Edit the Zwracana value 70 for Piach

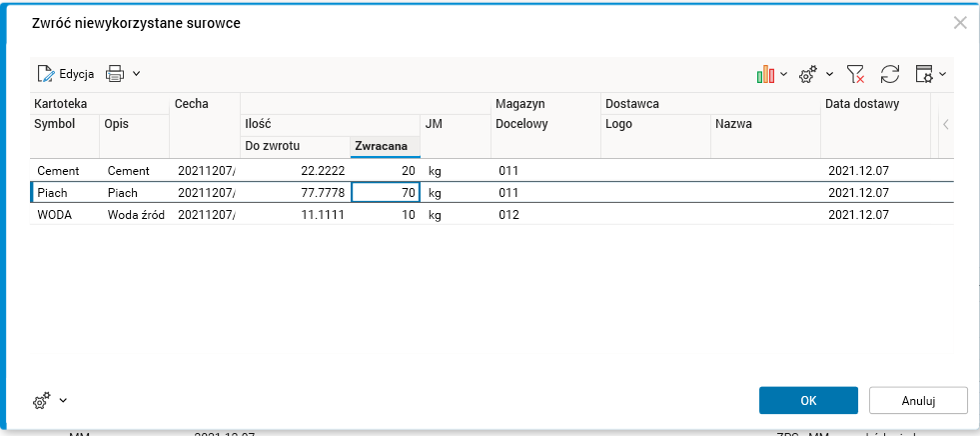pyautogui.click(x=386, y=193)
